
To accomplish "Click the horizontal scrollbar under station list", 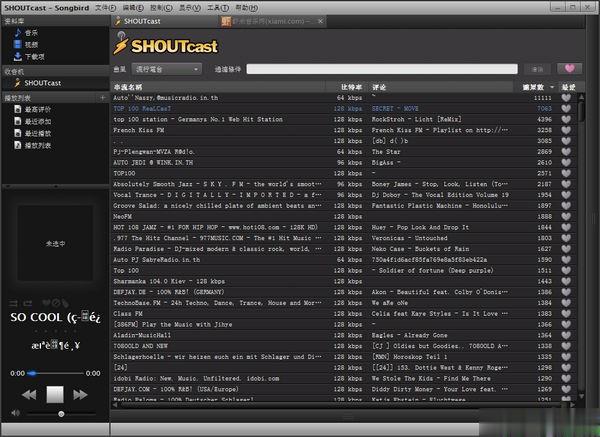I will [x=343, y=404].
